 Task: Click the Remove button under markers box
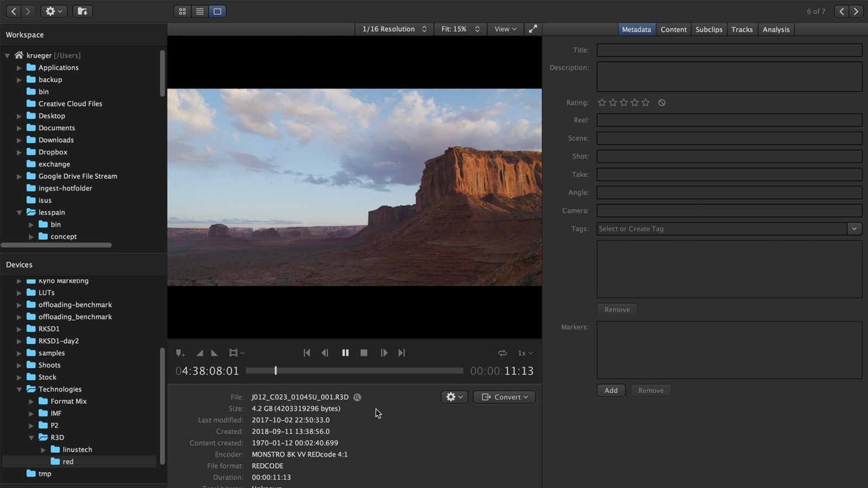650,390
